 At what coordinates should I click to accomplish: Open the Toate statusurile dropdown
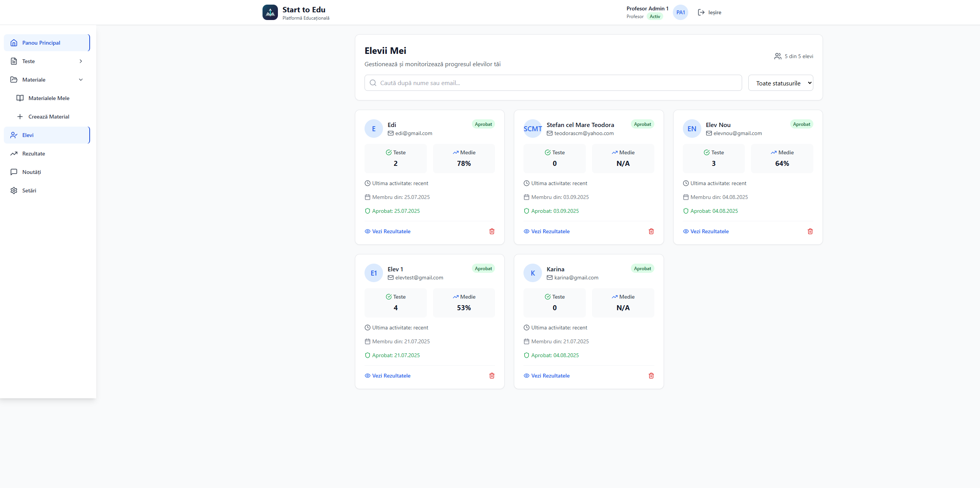tap(780, 83)
